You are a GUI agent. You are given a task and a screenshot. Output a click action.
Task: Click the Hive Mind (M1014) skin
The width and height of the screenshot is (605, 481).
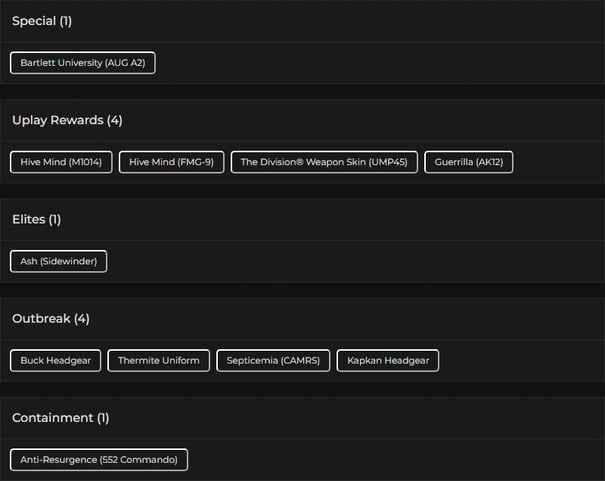[x=61, y=162]
